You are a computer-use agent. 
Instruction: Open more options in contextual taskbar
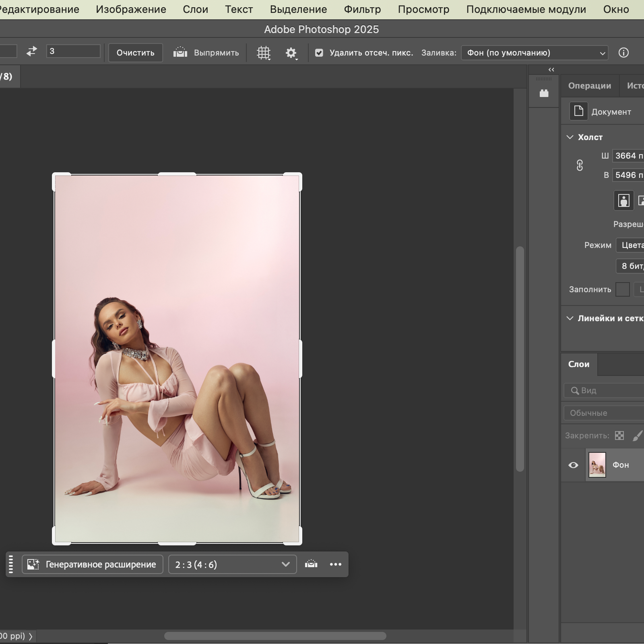point(336,564)
